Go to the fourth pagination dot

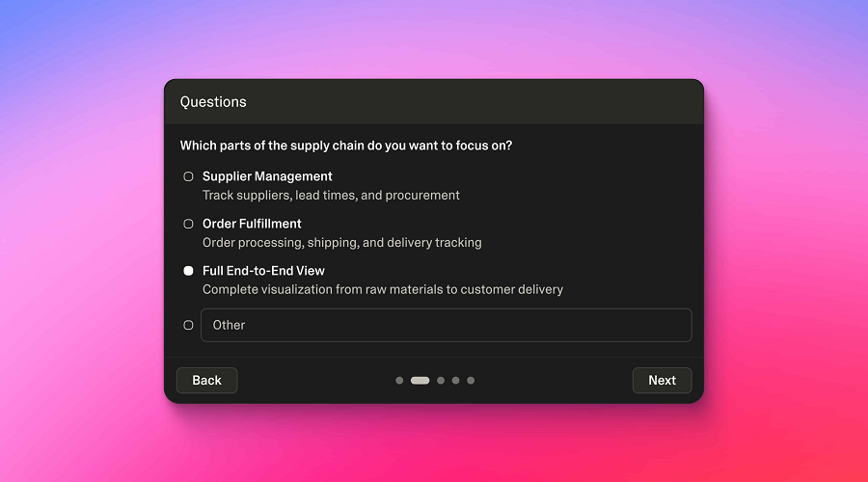click(x=455, y=381)
